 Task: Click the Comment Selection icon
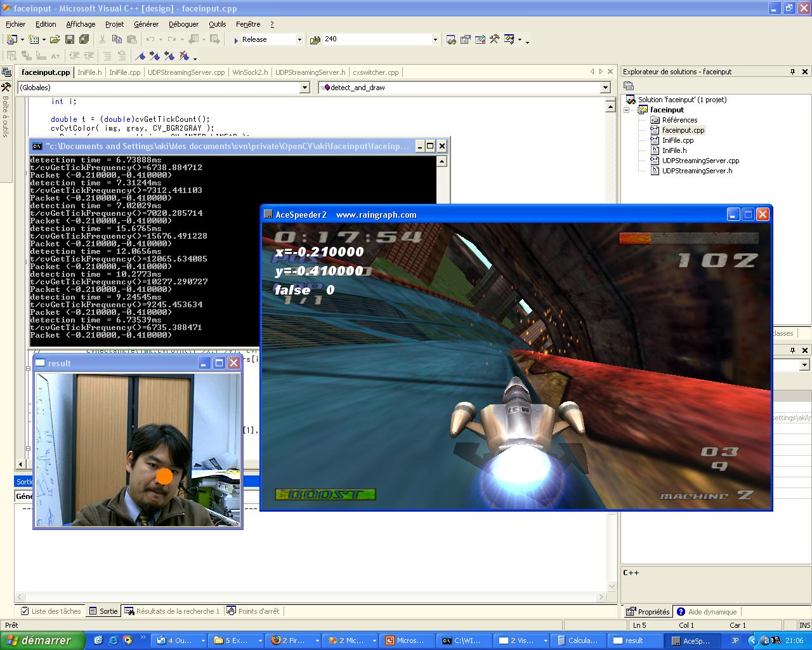click(x=107, y=56)
